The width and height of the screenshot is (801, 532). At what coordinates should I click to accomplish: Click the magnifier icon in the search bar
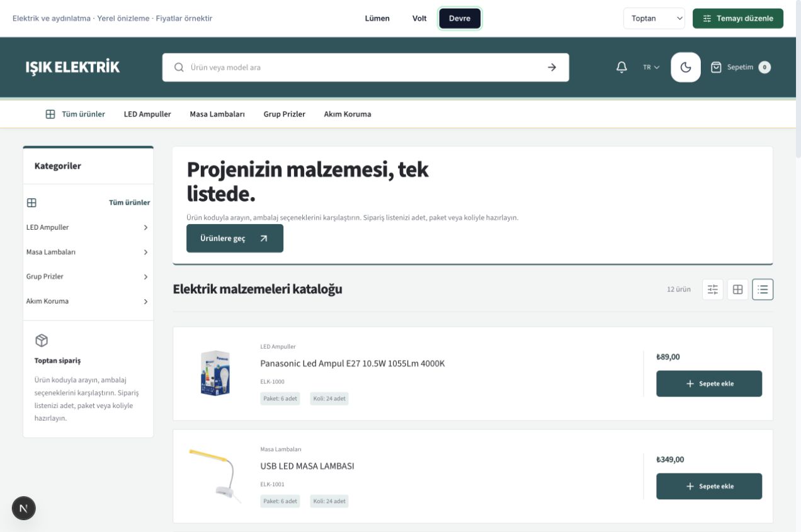pos(179,67)
